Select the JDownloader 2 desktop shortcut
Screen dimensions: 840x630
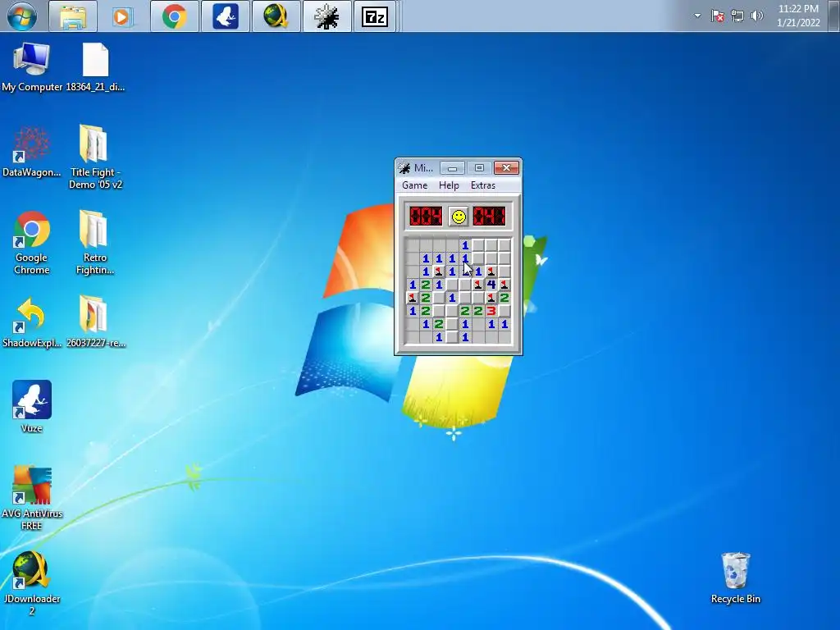(x=32, y=583)
